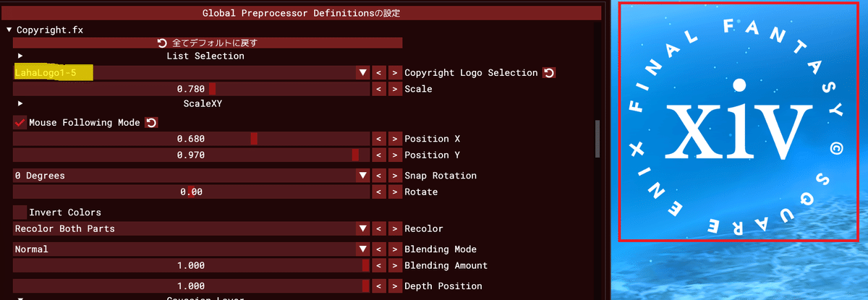Reset Copyright Logo Selection to default

tap(549, 73)
